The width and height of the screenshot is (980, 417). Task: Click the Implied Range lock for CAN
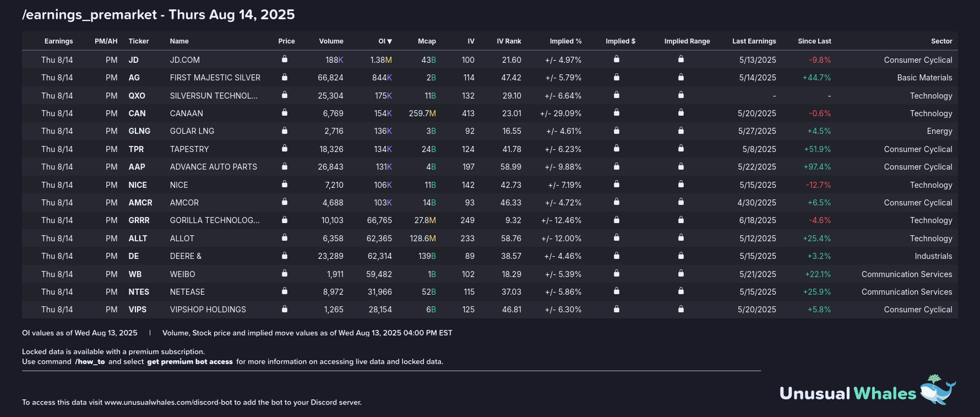coord(681,112)
